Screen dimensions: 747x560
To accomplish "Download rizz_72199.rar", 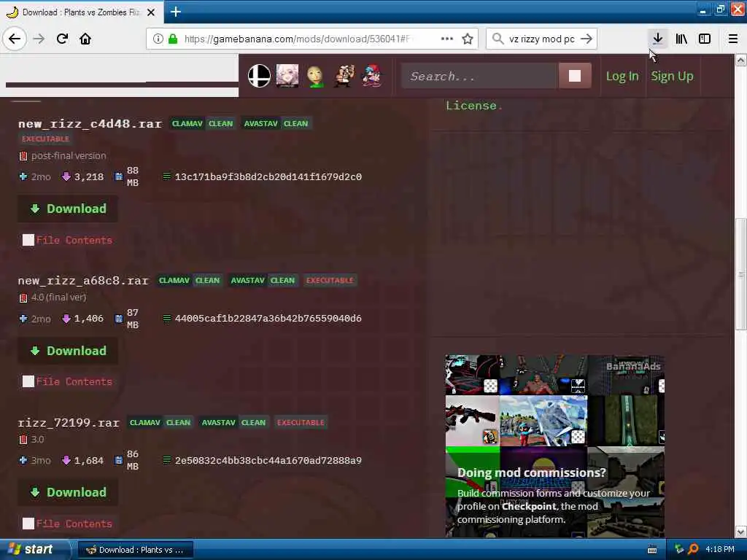I will (68, 492).
